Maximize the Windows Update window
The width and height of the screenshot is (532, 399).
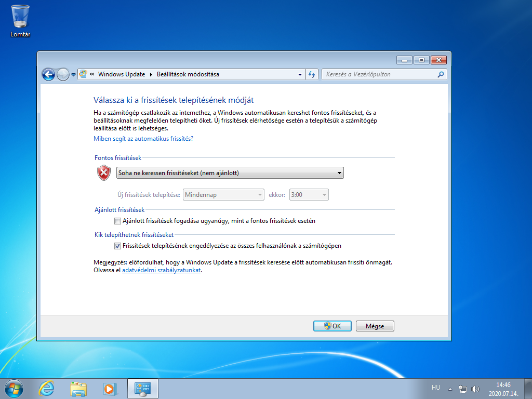(x=421, y=60)
